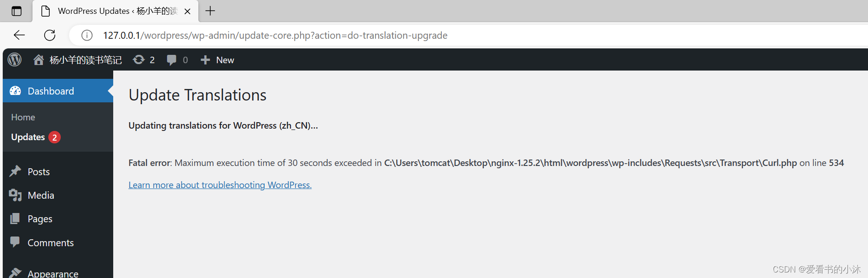
Task: Go back with browser back arrow
Action: click(x=19, y=35)
